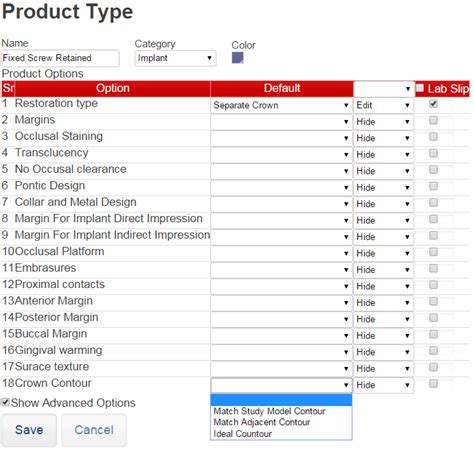Viewport: 474px width, 452px height.
Task: Open the header dropdown beside Default column
Action: 383,89
